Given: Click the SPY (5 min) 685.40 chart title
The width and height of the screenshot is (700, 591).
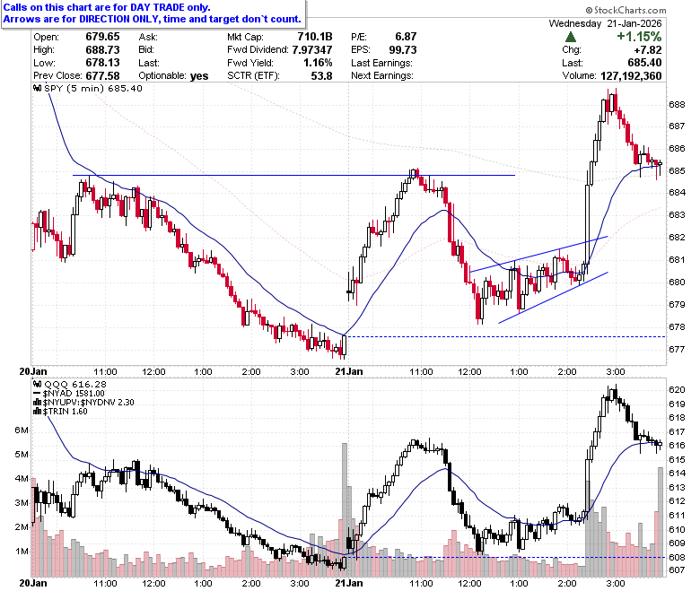Looking at the screenshot, I should [x=93, y=88].
